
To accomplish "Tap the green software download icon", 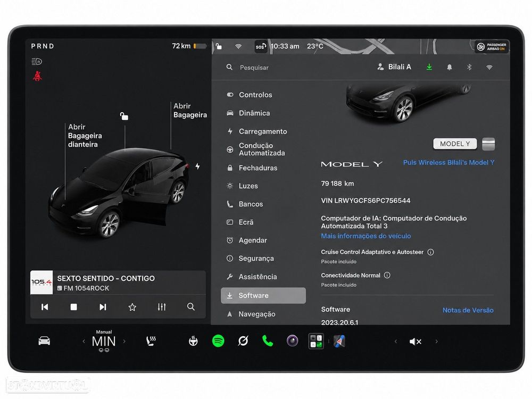I will pos(429,67).
